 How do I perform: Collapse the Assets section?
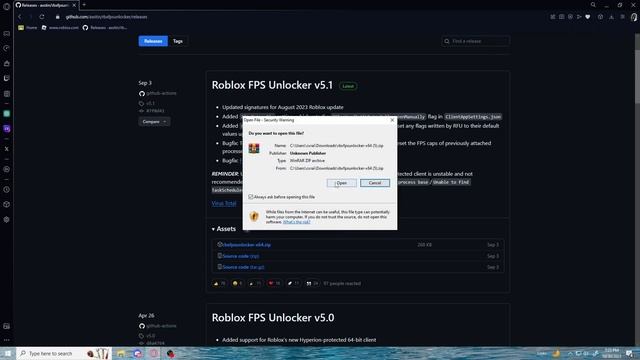coord(224,229)
